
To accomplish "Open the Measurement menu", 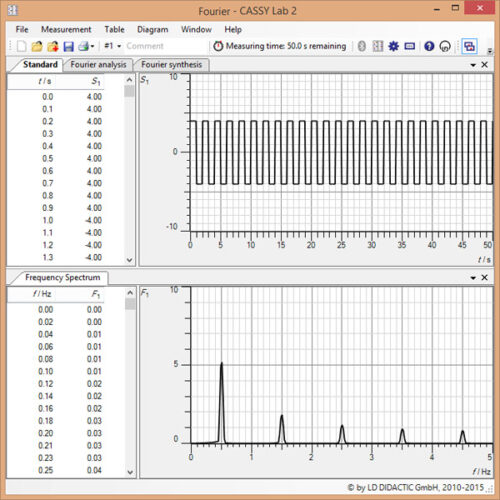I will 66,29.
